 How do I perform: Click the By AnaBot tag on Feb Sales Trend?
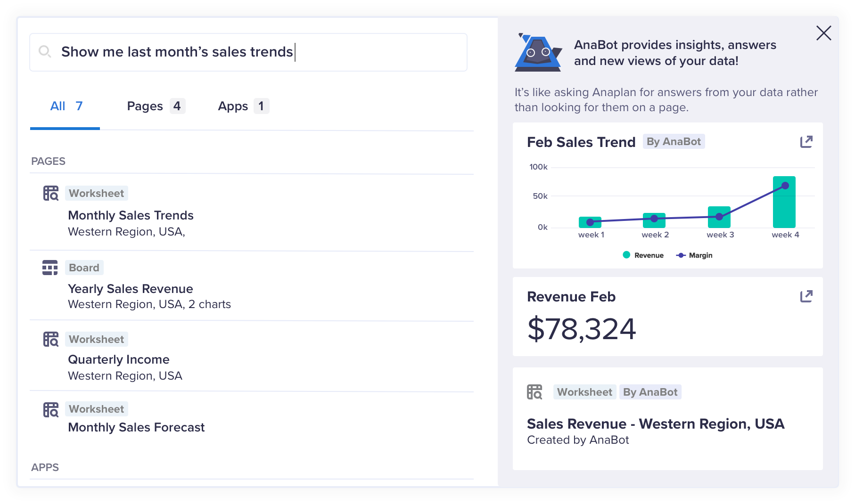pos(674,142)
